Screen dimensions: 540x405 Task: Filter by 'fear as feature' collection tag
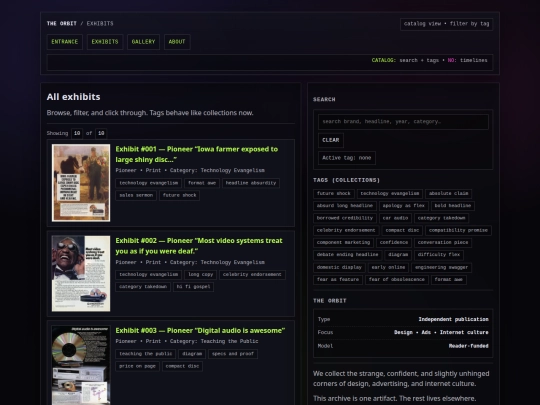coord(338,279)
